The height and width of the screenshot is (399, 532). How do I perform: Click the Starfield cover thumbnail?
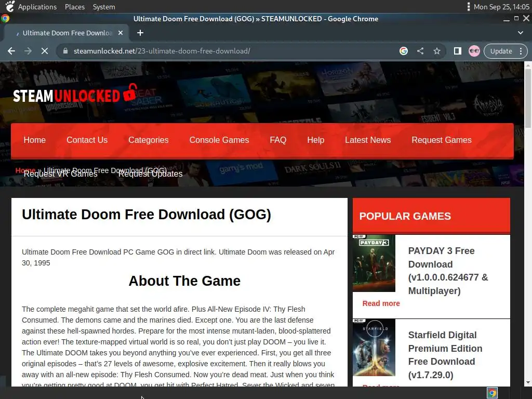tap(374, 347)
